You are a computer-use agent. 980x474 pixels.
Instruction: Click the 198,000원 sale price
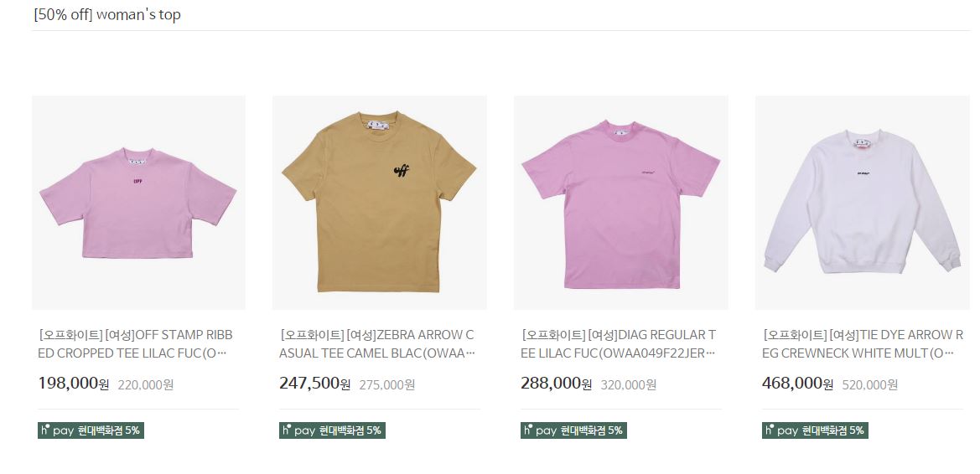click(x=74, y=384)
